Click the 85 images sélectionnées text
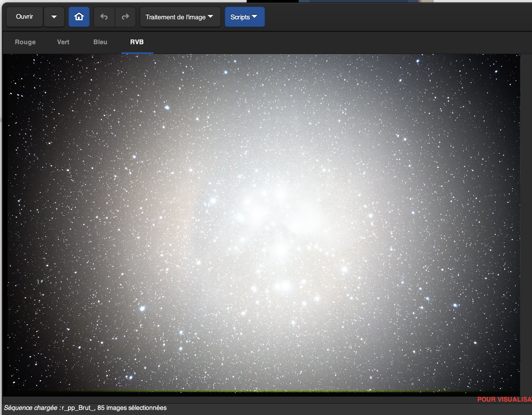Screen dimensions: 532x415 click(132, 408)
